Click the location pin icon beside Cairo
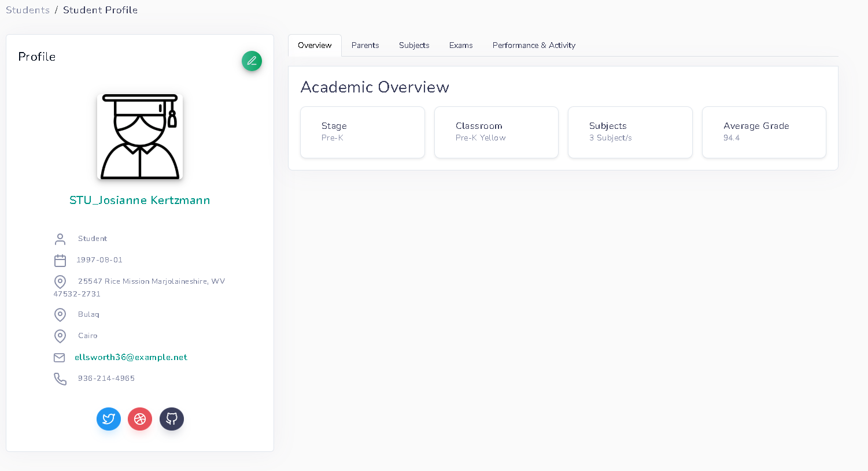 (x=60, y=336)
